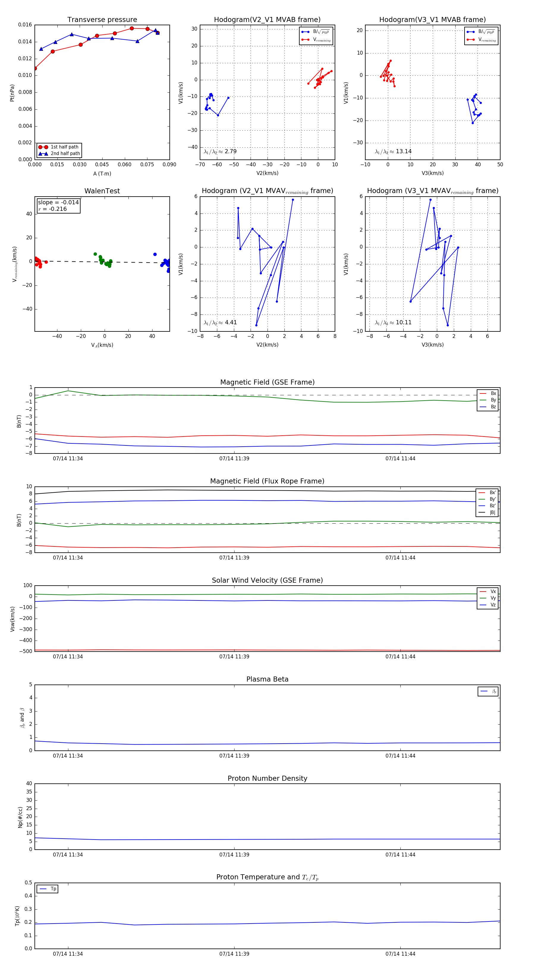Click "V3(km/s)" x-label under MVAV remaining hodogram
The width and height of the screenshot is (535, 980).
(432, 345)
